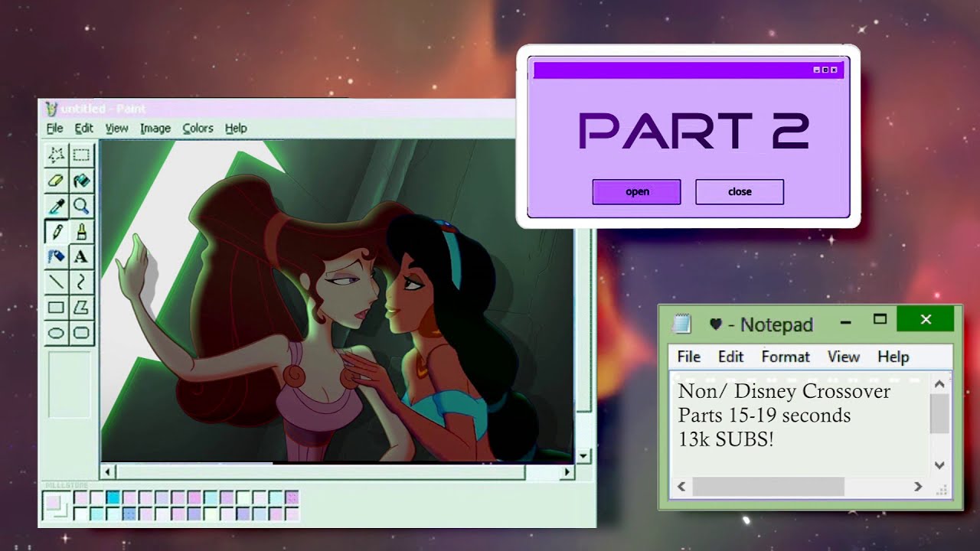
Task: Select the Magnifier tool in Paint
Action: (81, 206)
